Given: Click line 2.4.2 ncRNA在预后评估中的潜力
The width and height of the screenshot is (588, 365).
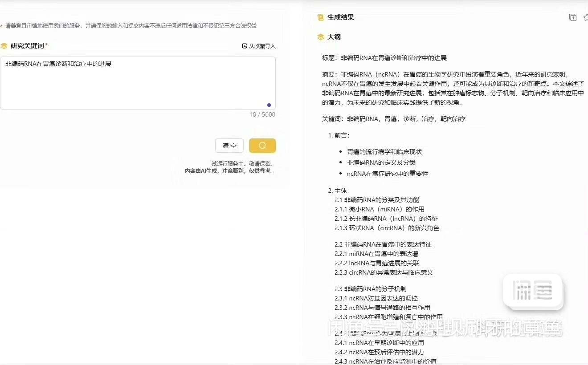Looking at the screenshot, I should (379, 352).
